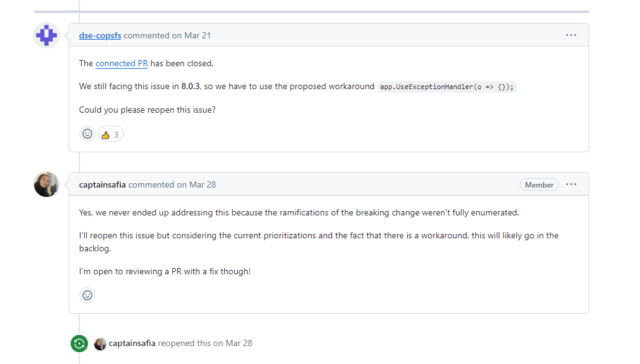Open the emoji reaction picker on dse-copsfs's comment

87,133
